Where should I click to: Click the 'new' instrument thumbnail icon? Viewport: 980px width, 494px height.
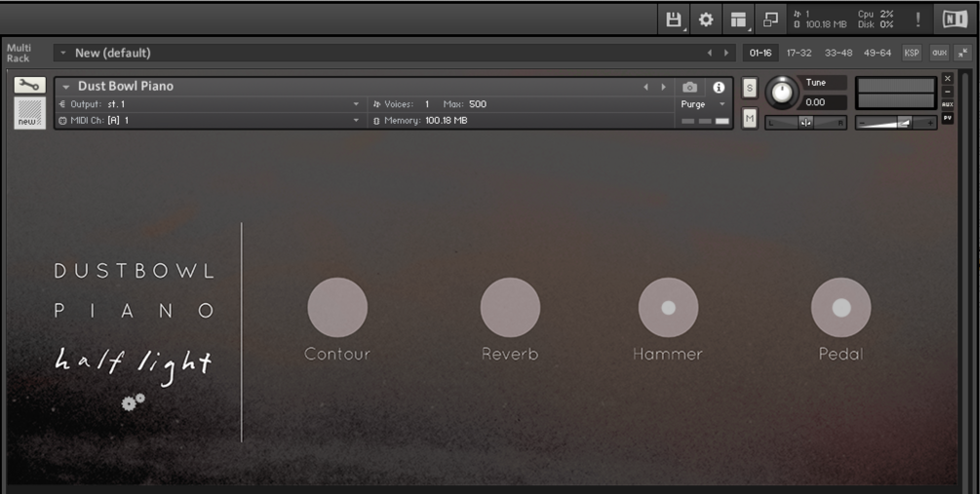pyautogui.click(x=29, y=113)
